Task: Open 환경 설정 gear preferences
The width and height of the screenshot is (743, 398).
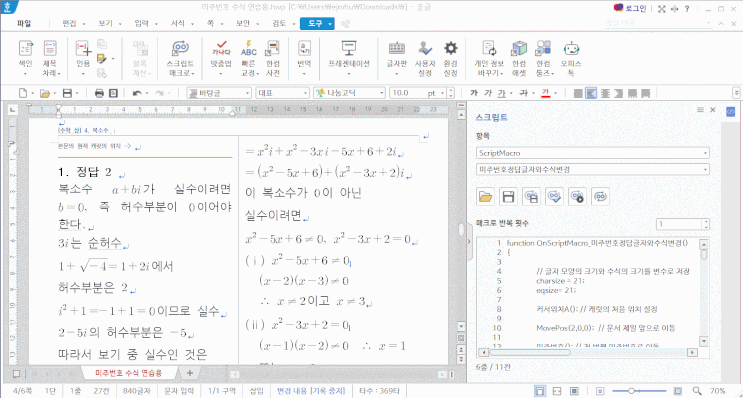Action: [450, 58]
